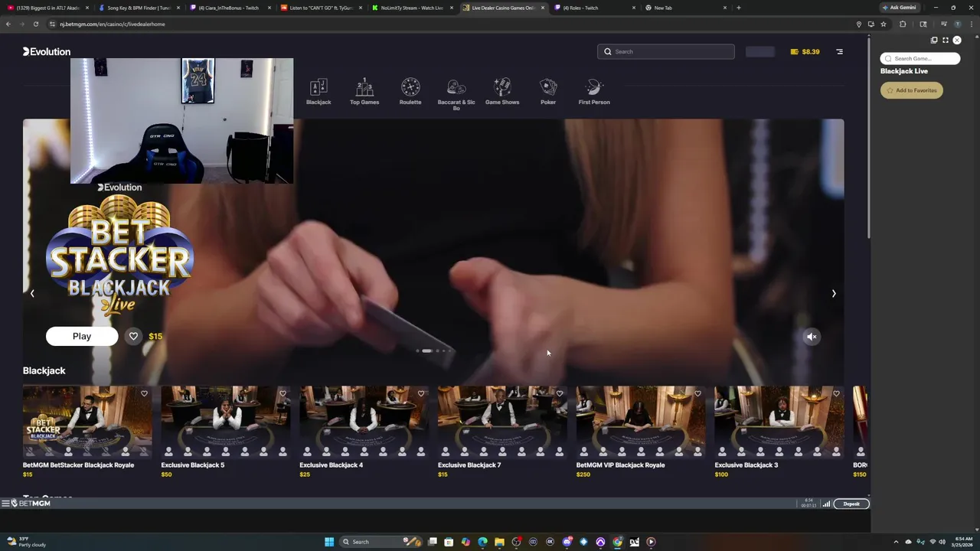
Task: Focus the Search Game field in side panel
Action: [x=920, y=58]
